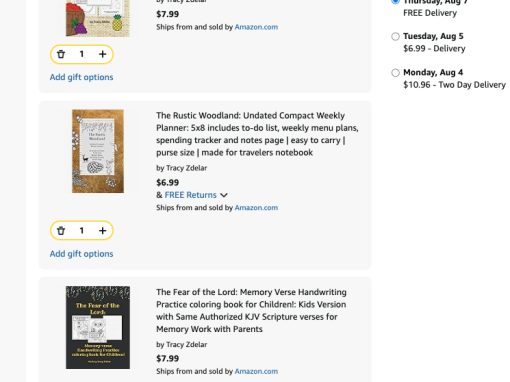Add gift options for Rustic Woodland planner

click(82, 254)
